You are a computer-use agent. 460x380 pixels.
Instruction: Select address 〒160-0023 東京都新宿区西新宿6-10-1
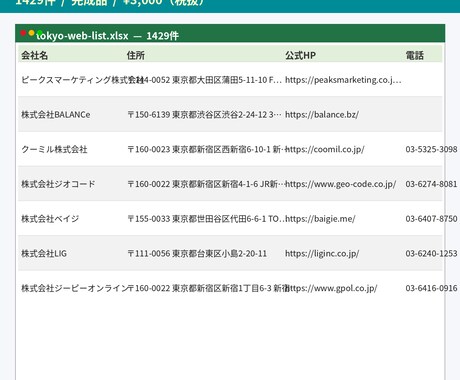(205, 149)
